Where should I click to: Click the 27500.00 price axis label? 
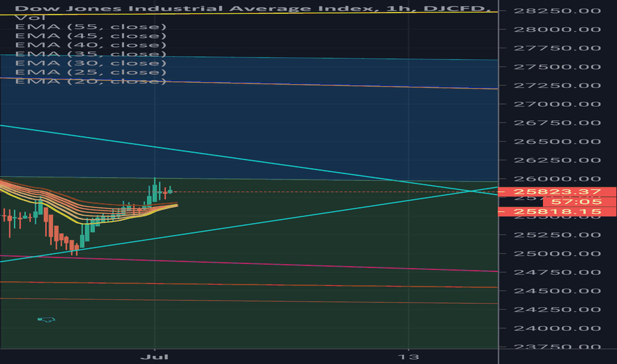[557, 67]
